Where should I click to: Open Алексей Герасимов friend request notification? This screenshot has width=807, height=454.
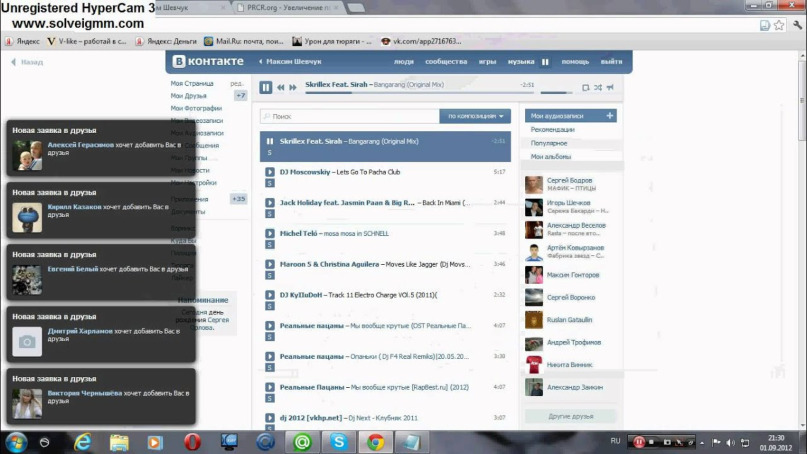101,149
